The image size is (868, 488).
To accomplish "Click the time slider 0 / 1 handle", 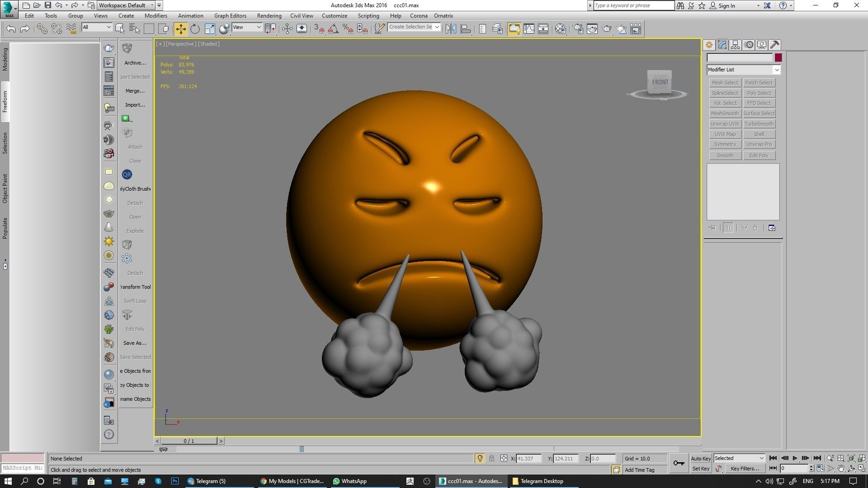I will coord(189,441).
